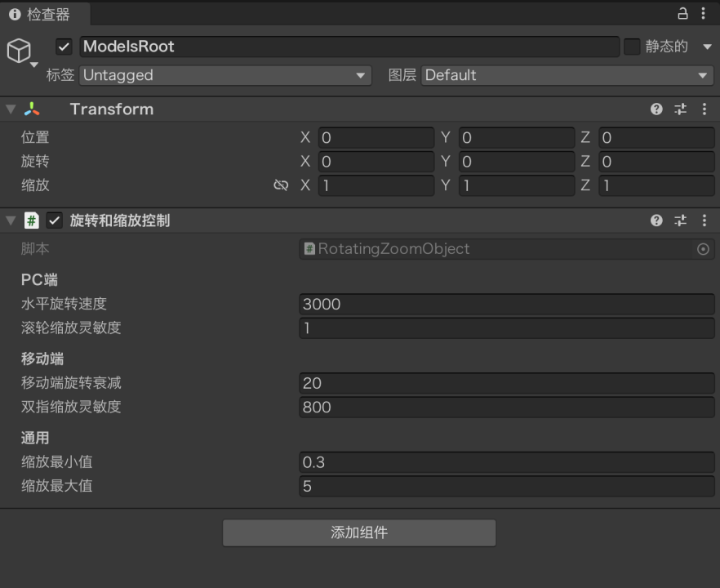Click the 旋转和缩放控制 component title
Screen dimensions: 720x588
point(120,220)
